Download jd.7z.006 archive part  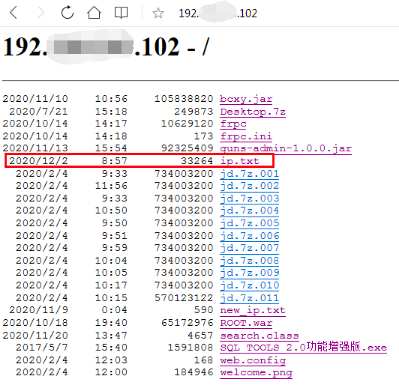click(x=249, y=236)
